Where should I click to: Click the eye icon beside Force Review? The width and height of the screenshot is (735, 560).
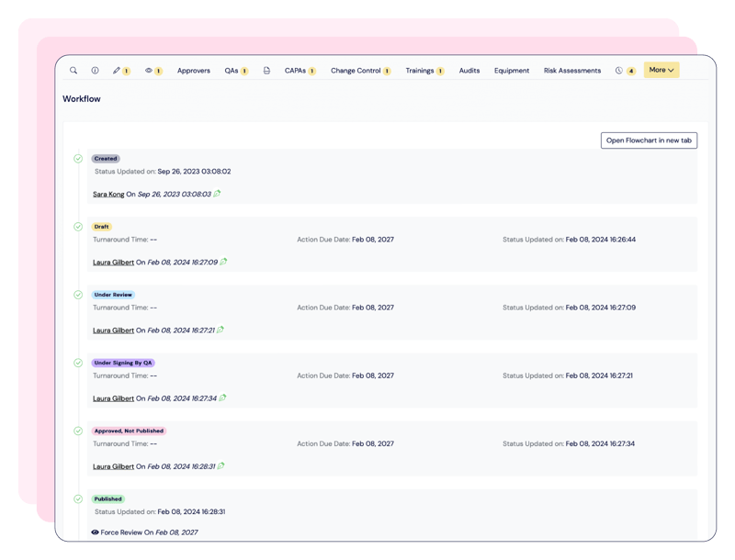point(95,532)
